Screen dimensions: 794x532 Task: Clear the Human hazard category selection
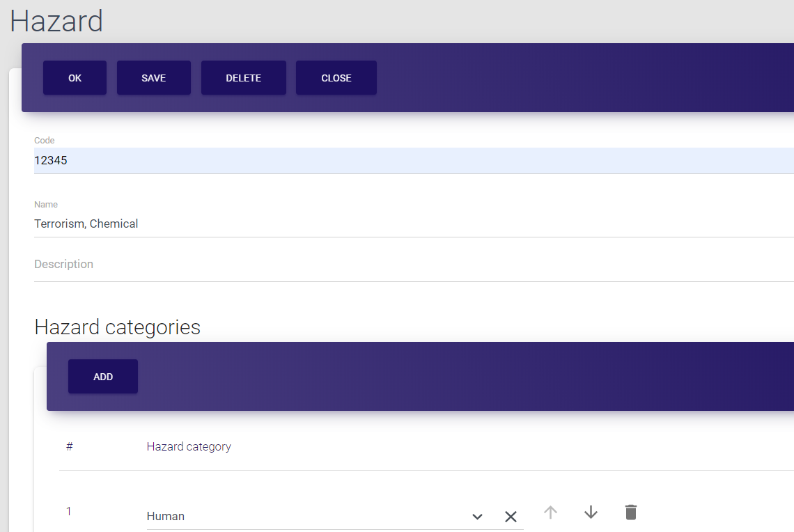511,517
